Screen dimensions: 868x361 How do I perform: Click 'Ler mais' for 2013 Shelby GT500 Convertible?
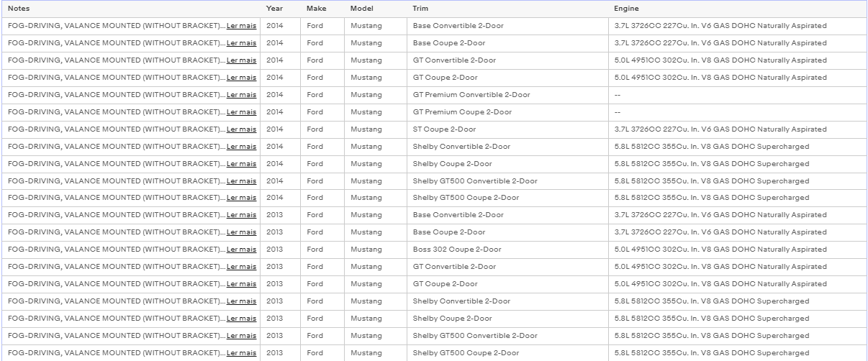coord(241,336)
